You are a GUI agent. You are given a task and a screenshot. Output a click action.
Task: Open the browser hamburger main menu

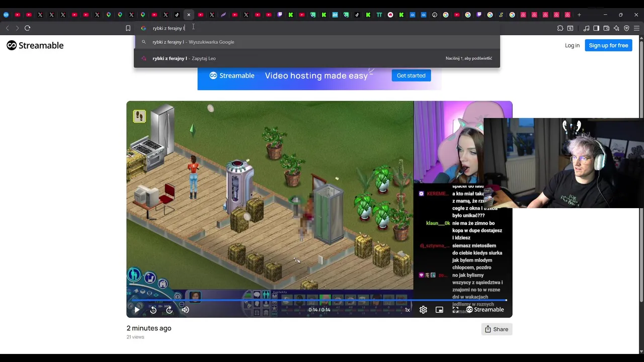(x=636, y=28)
